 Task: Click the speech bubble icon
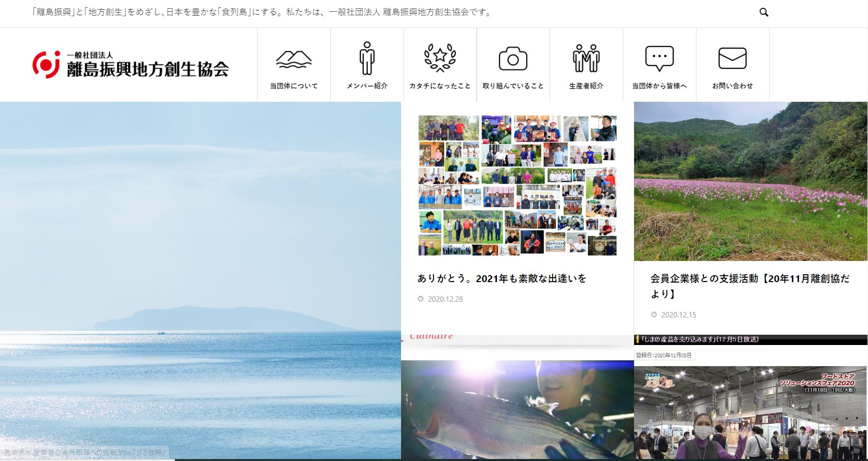click(x=659, y=59)
